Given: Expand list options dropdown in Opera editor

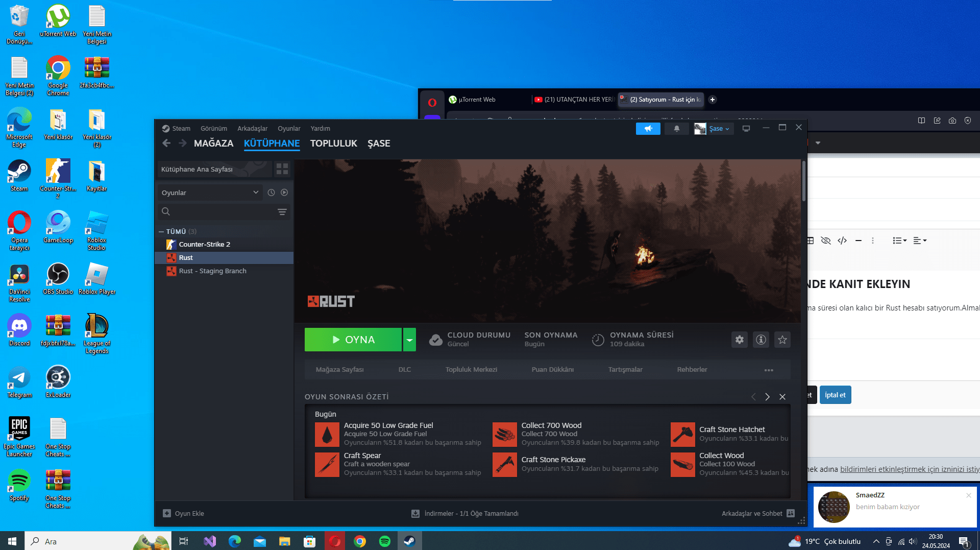Looking at the screenshot, I should pyautogui.click(x=899, y=241).
